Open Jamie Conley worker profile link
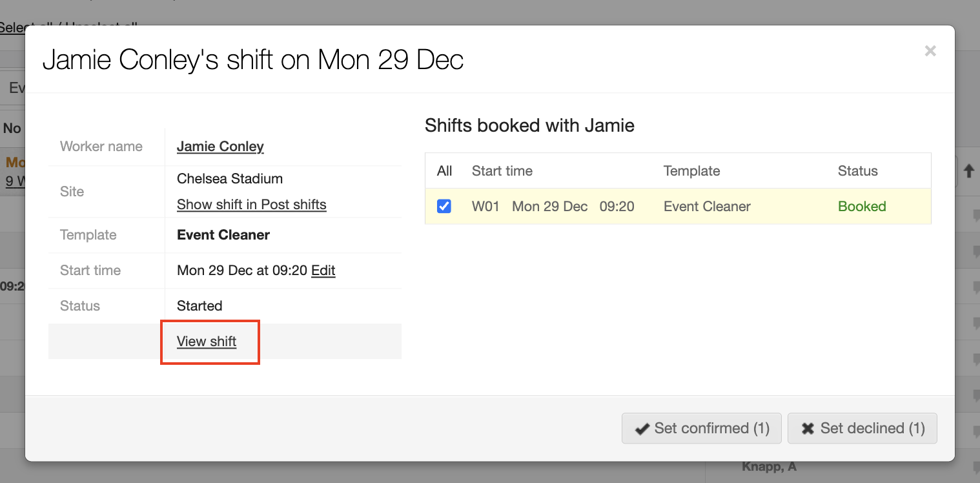Screen dimensions: 980x483 point(220,147)
